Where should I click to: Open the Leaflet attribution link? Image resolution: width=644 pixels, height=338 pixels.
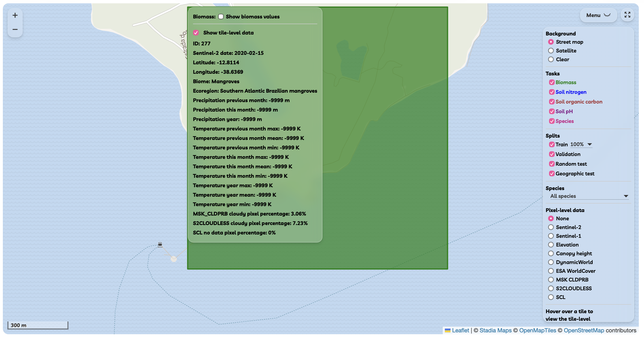(460, 330)
